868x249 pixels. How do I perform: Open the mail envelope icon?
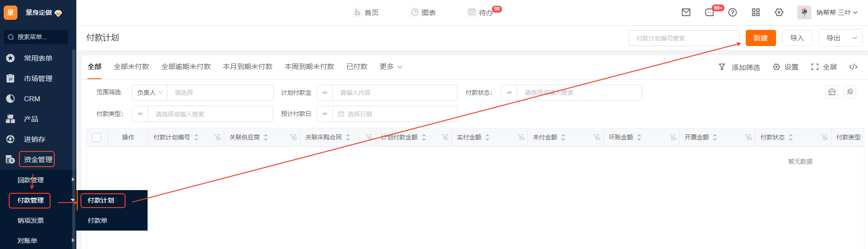[686, 12]
